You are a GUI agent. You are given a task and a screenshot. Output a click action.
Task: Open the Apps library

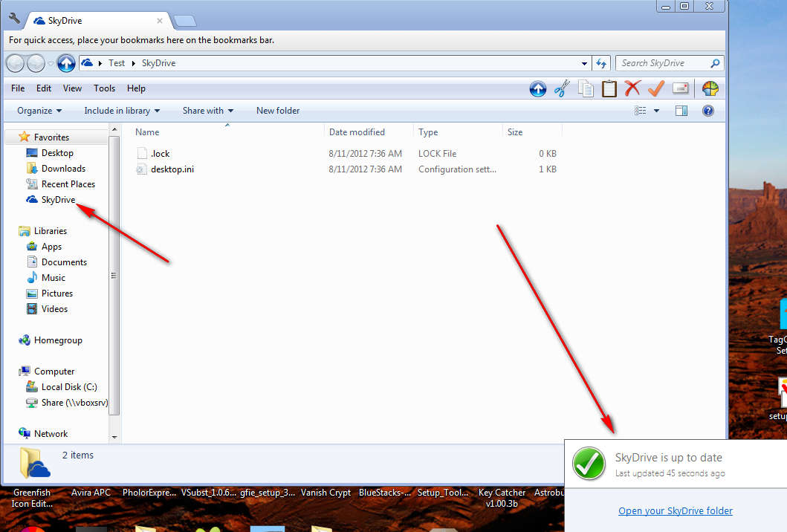51,247
